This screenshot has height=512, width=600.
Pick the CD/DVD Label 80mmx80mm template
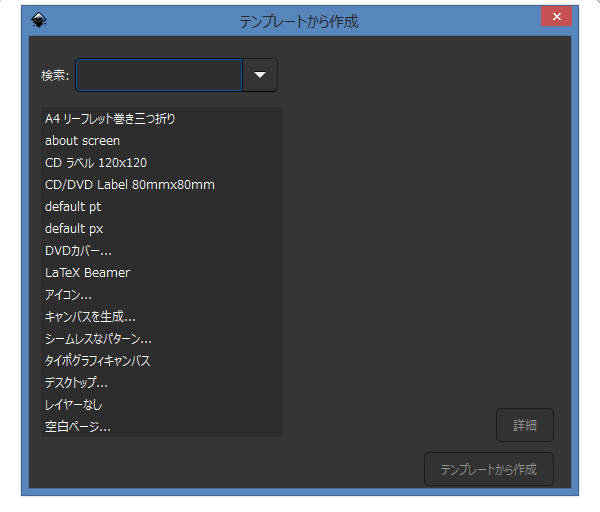click(x=161, y=185)
